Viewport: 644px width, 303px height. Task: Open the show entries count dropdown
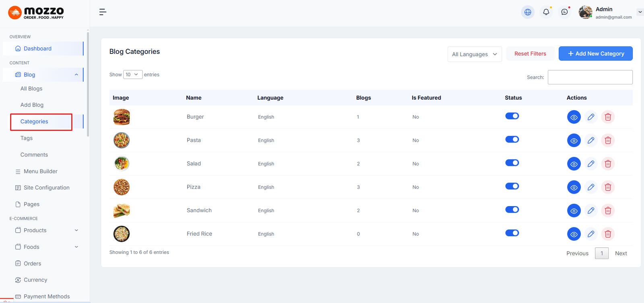(x=132, y=75)
